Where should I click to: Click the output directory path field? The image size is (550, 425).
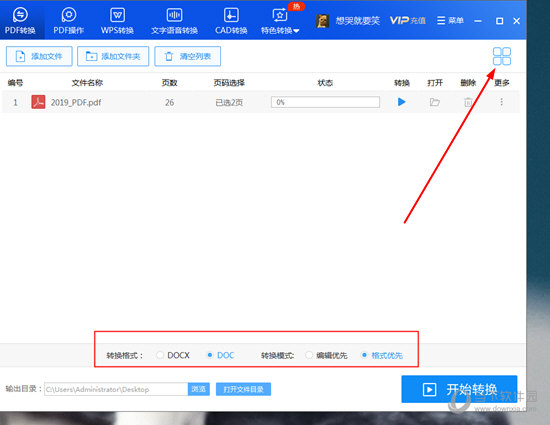click(x=116, y=389)
